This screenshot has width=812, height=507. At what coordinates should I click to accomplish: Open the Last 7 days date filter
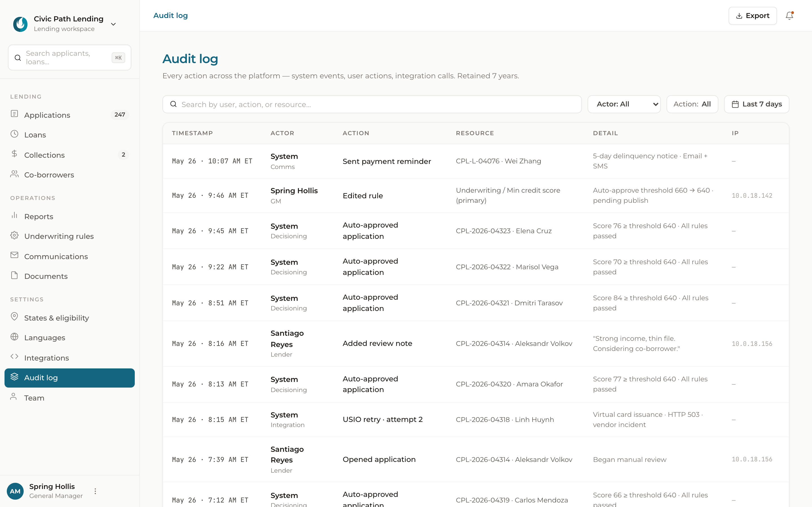(756, 104)
